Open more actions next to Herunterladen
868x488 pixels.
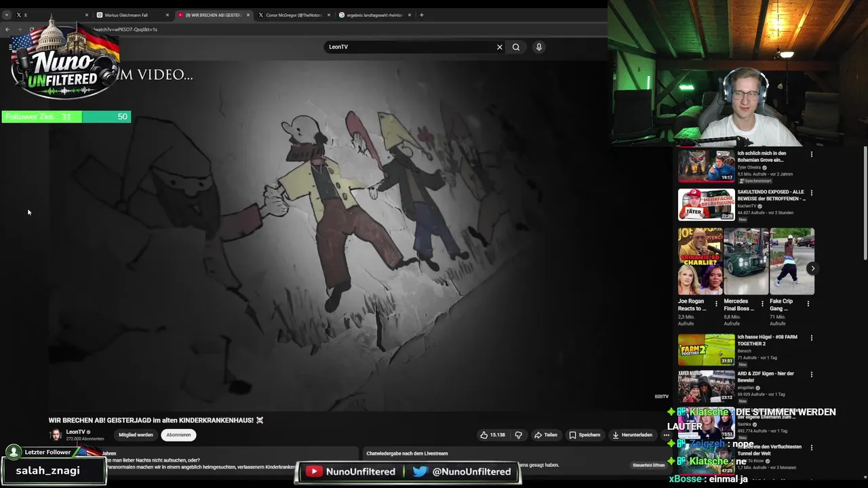click(x=666, y=435)
